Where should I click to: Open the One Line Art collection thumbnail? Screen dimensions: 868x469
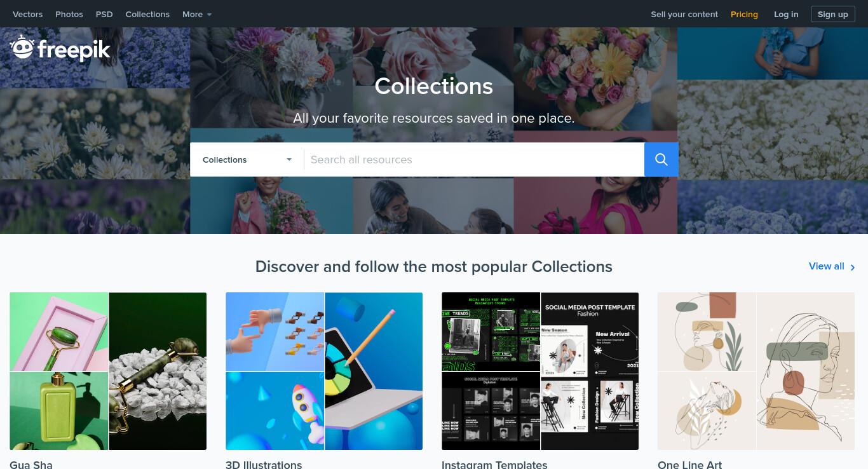click(x=756, y=371)
